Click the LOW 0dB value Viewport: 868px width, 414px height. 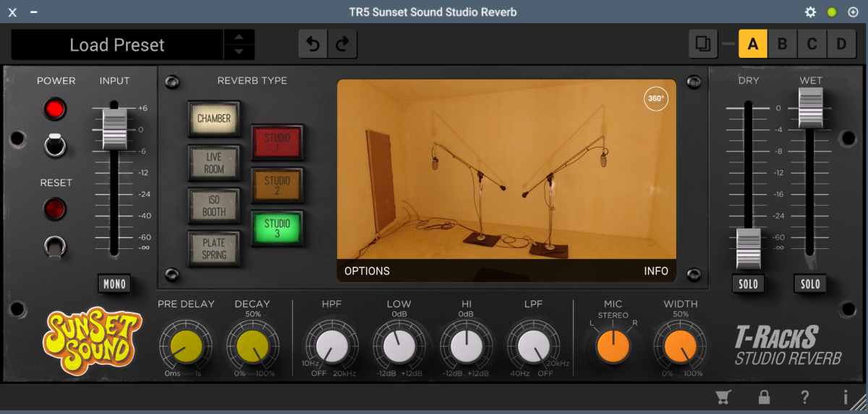click(x=399, y=314)
